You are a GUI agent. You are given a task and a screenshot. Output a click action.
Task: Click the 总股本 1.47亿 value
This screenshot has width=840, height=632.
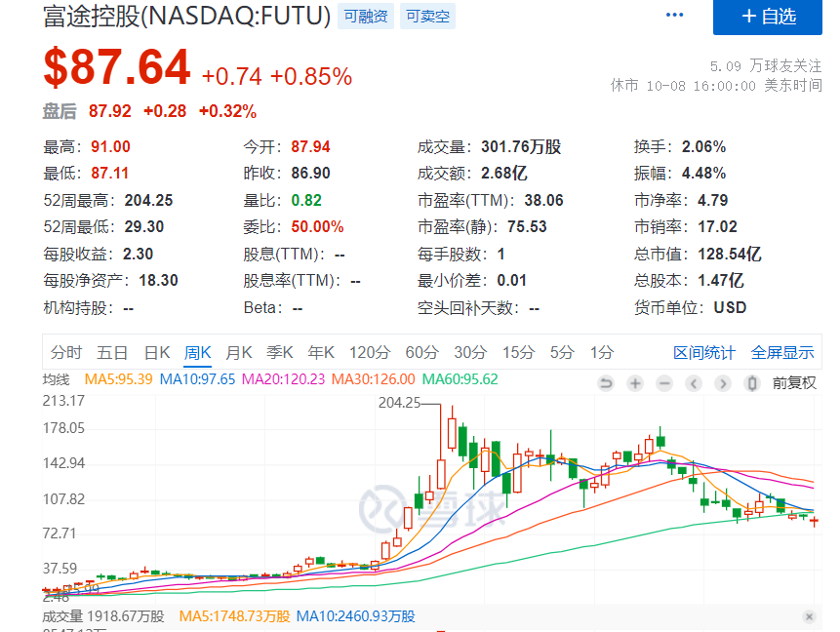pos(721,280)
